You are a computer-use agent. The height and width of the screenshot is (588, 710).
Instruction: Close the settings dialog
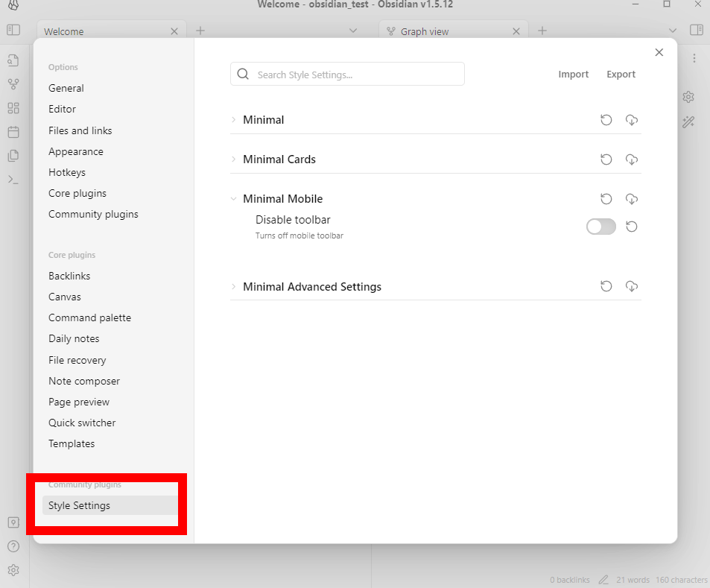(659, 52)
